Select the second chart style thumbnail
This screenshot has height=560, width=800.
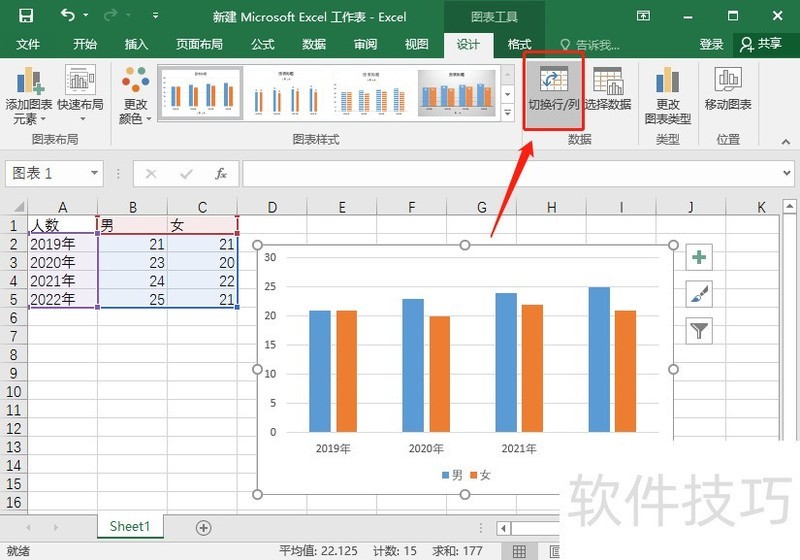click(x=286, y=93)
